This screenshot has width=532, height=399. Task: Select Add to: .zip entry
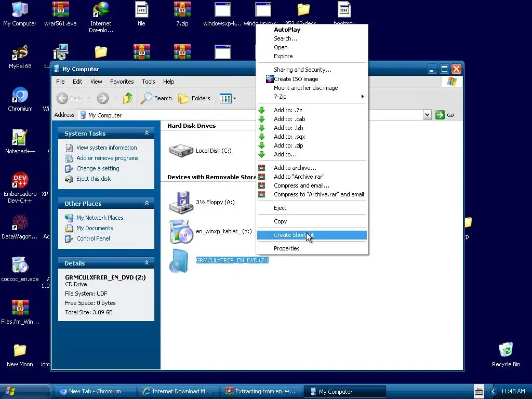[312, 145]
